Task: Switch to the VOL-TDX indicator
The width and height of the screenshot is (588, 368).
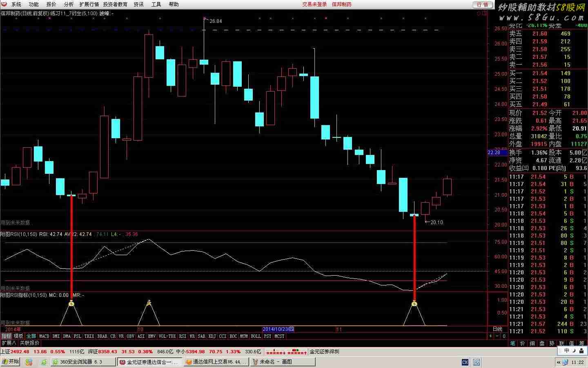Action: (x=167, y=336)
